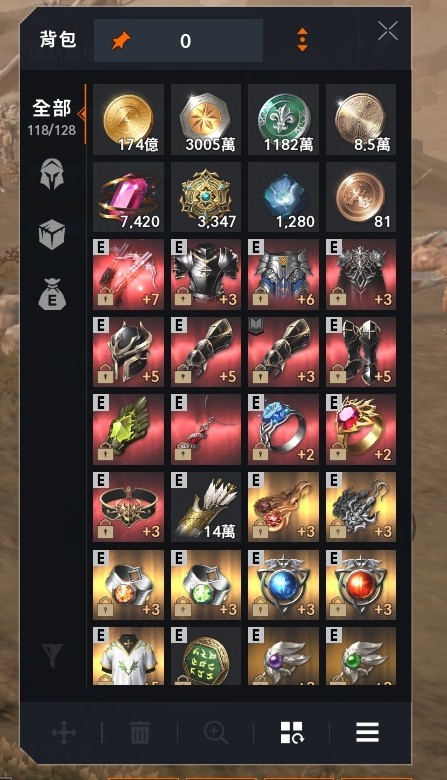Click the move arrows icon

[x=64, y=733]
